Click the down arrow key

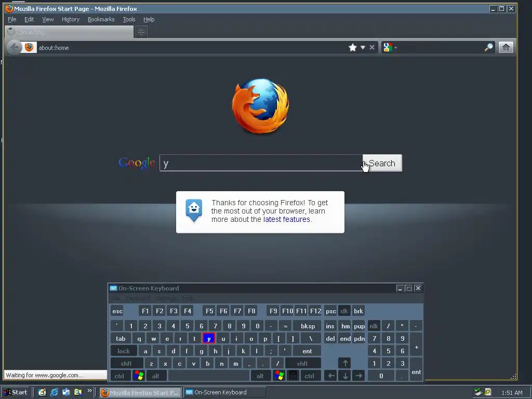(x=345, y=376)
